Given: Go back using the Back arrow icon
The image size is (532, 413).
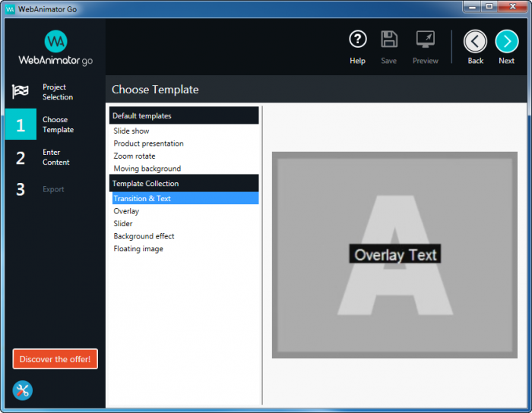Looking at the screenshot, I should coord(475,41).
